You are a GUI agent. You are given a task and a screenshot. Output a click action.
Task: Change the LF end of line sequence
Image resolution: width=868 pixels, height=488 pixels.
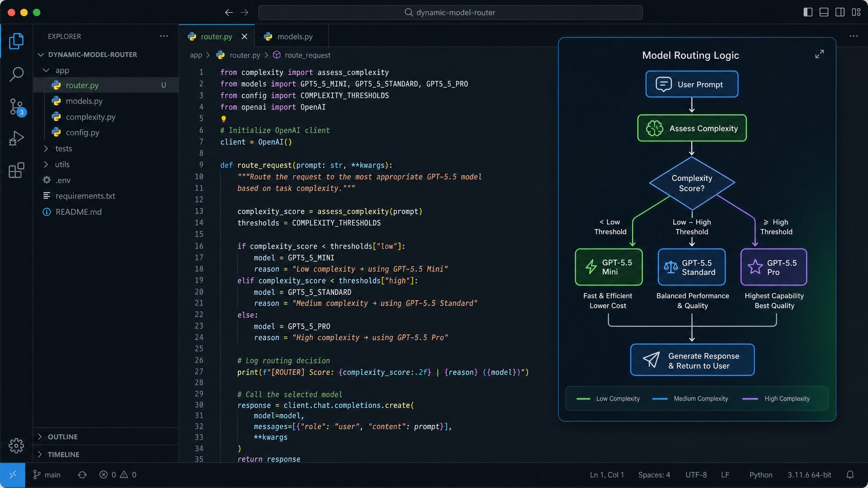pos(725,475)
